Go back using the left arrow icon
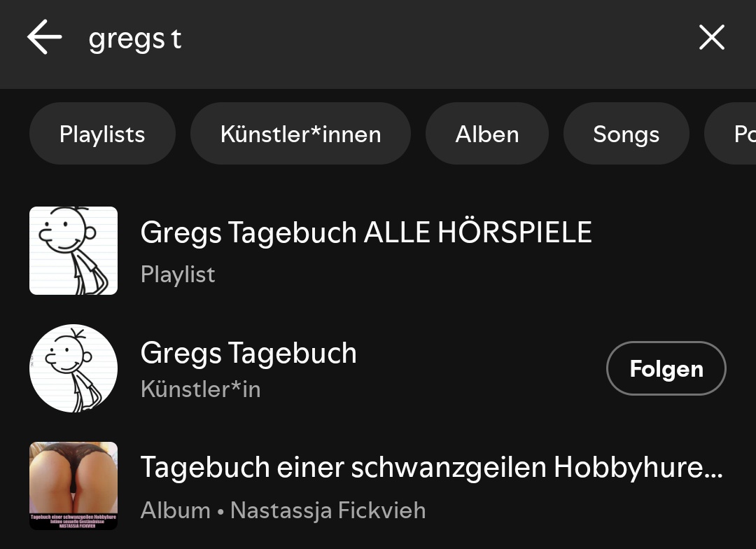Viewport: 756px width, 549px height. click(45, 38)
